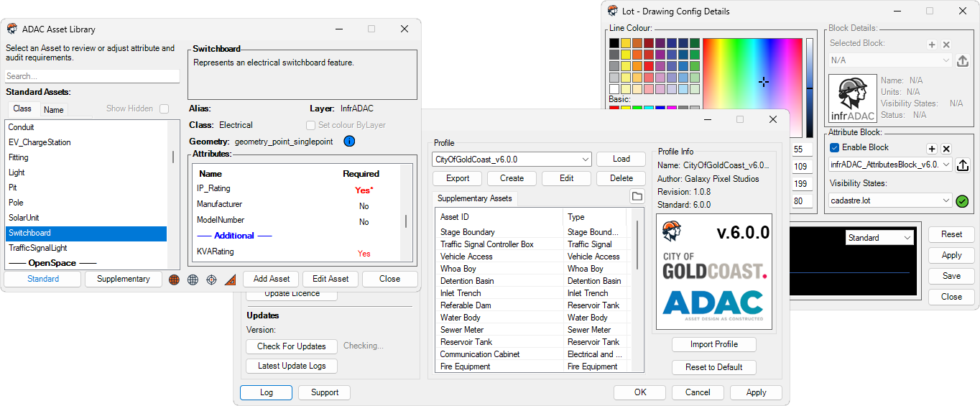Toggle the Show Hidden checkbox
Screen dimensions: 980x406
(x=165, y=109)
